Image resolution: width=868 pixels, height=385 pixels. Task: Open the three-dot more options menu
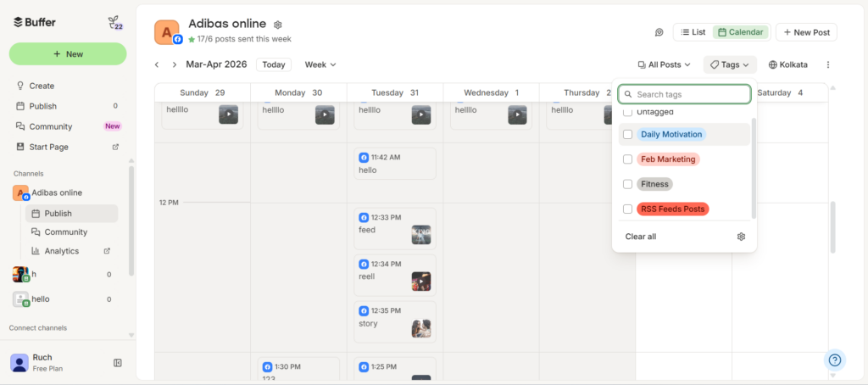pyautogui.click(x=828, y=64)
